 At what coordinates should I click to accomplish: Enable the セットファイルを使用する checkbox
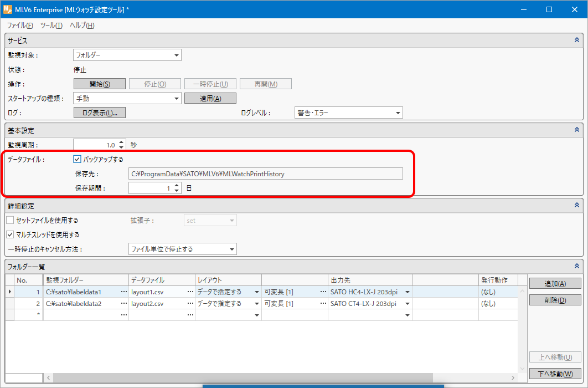click(10, 220)
